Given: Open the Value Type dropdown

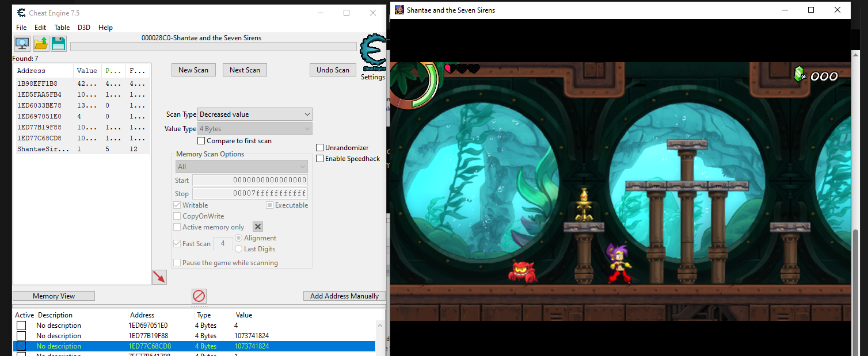Looking at the screenshot, I should coord(255,129).
